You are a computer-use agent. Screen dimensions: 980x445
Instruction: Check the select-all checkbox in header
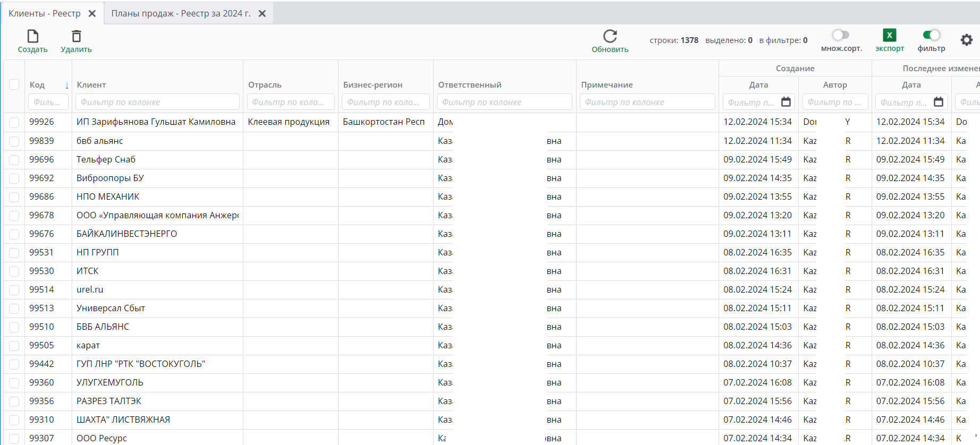(14, 84)
